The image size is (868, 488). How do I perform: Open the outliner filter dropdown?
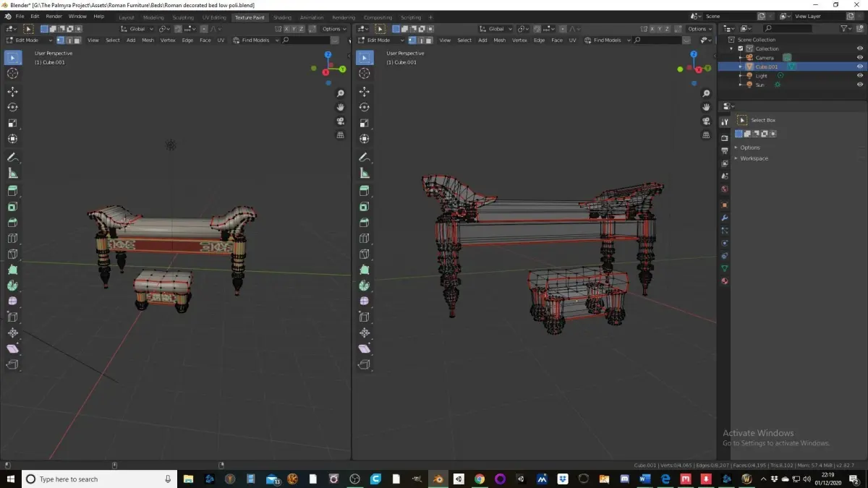coord(846,29)
